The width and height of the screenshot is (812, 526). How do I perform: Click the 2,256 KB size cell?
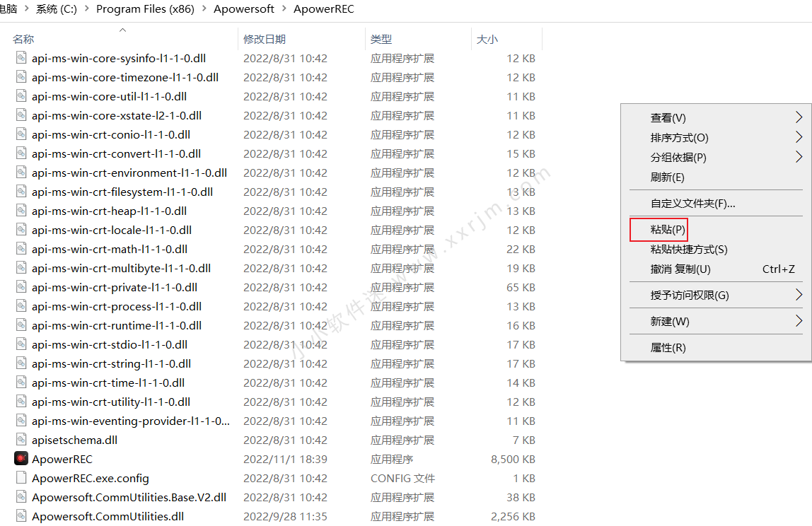pyautogui.click(x=513, y=516)
